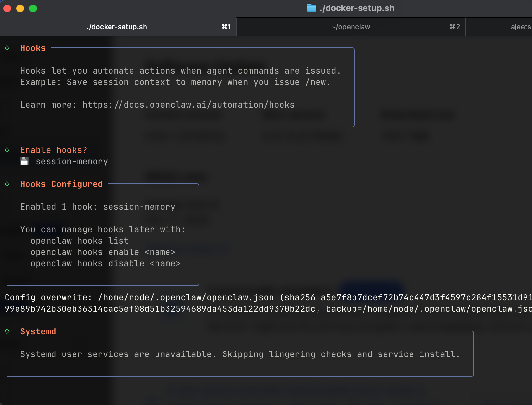Screen dimensions: 532x405
Task: Click the 'Enabled 1 hook: session-memory' line
Action: tap(98, 207)
